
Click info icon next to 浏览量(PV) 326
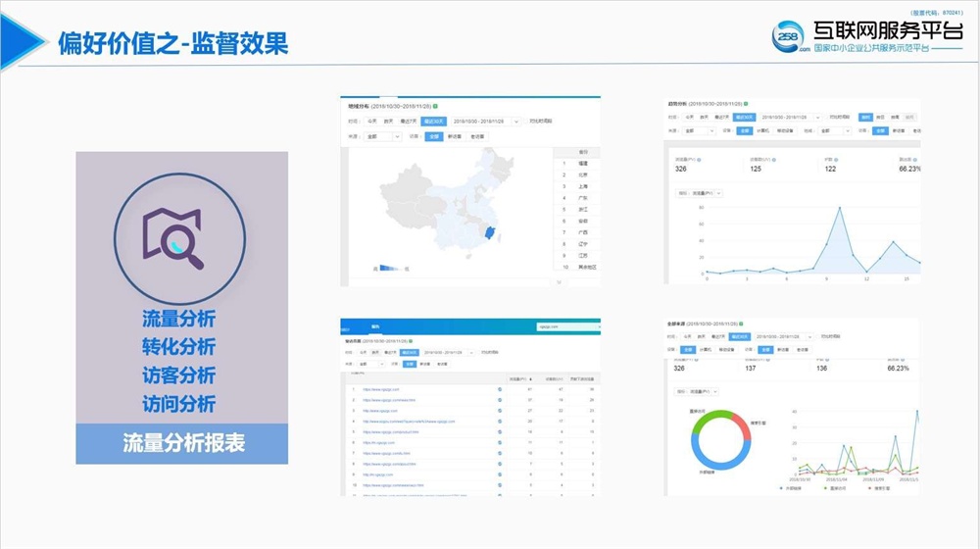698,158
